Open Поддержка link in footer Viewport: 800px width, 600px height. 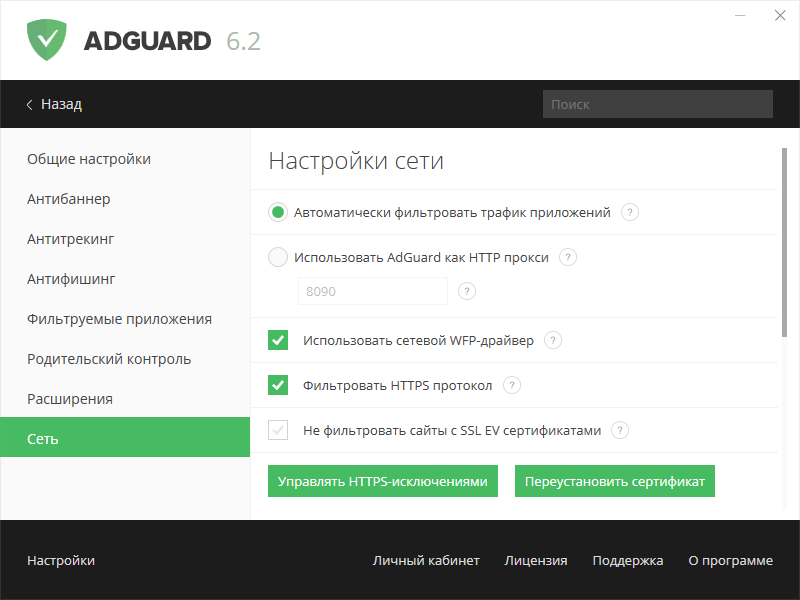point(628,560)
